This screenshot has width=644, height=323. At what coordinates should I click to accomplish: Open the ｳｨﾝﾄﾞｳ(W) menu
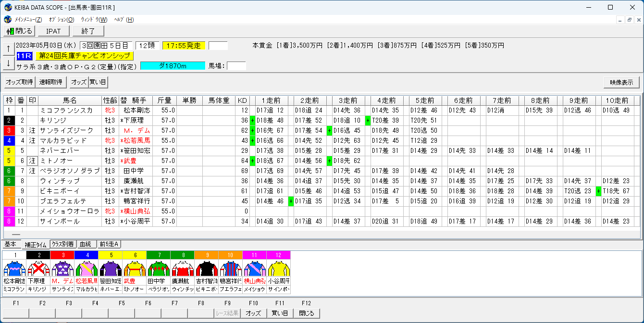click(94, 20)
